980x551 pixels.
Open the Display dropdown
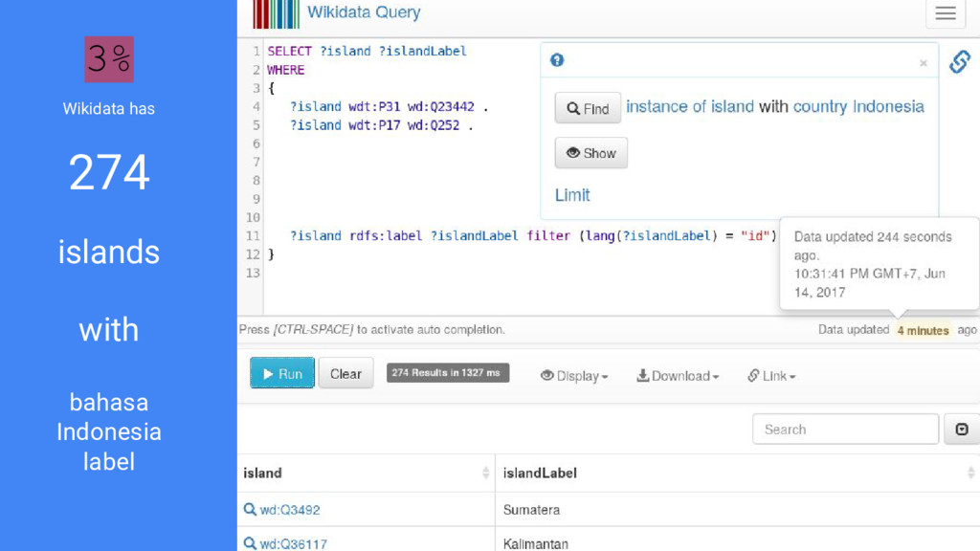click(x=574, y=375)
